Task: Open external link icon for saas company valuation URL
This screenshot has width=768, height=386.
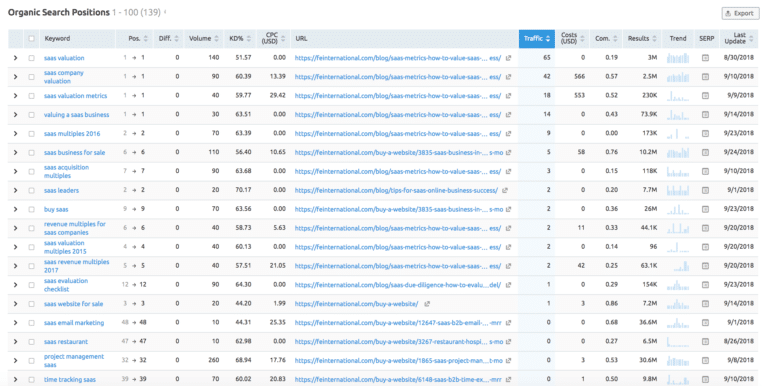Action: (508, 77)
